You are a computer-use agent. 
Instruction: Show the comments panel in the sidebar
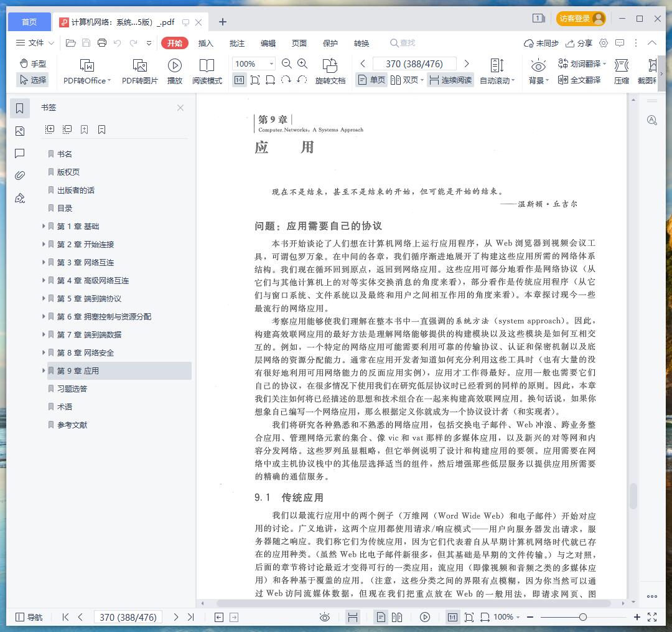pos(20,154)
